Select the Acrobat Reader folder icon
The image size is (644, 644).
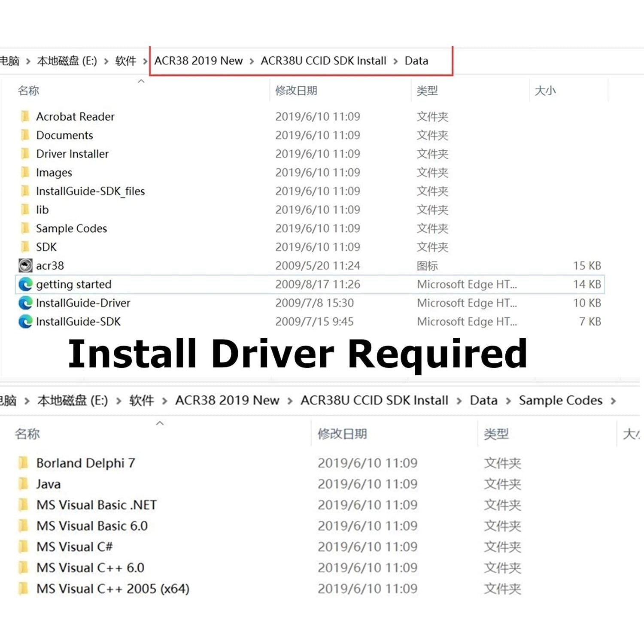pyautogui.click(x=25, y=116)
